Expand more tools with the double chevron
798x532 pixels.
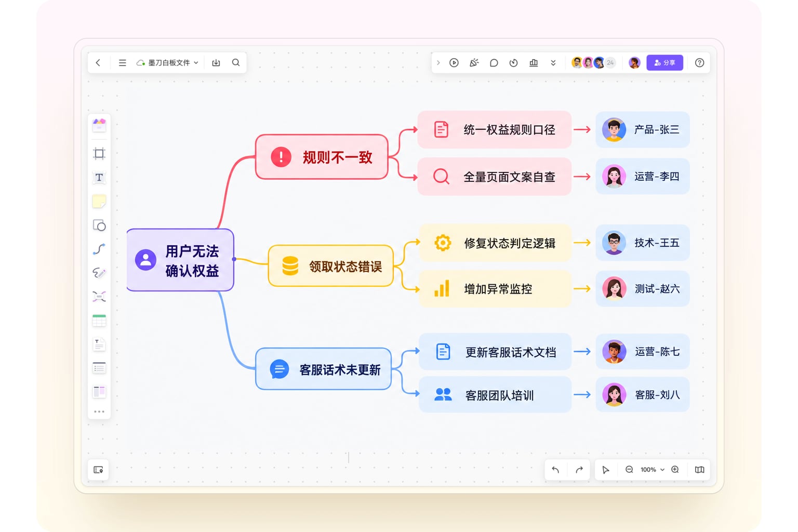[x=553, y=63]
